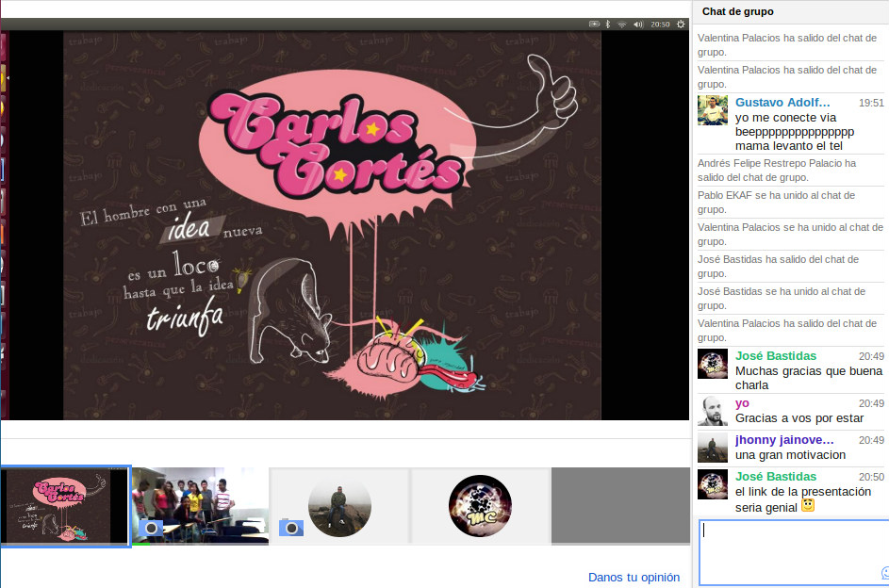Viewport: 889px width, 588px height.
Task: Click the 20:50 timestamp on José Bastidas's message
Action: pyautogui.click(x=871, y=477)
